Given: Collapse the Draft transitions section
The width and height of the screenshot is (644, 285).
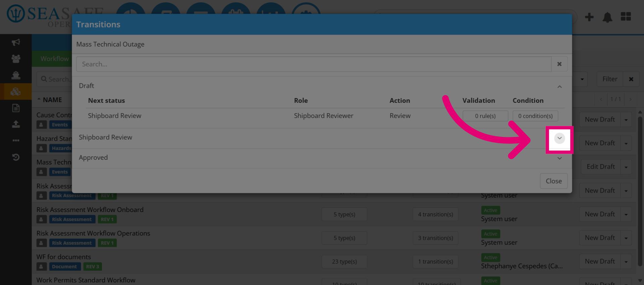Looking at the screenshot, I should tap(559, 86).
